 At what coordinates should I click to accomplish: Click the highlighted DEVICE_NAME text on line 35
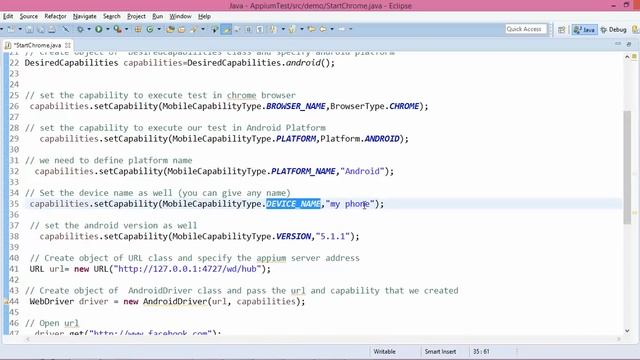click(293, 204)
